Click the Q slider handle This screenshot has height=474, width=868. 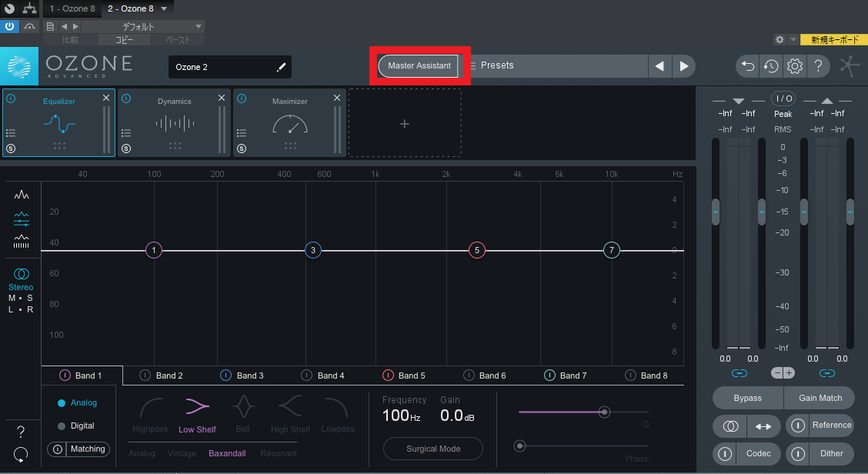(x=605, y=412)
